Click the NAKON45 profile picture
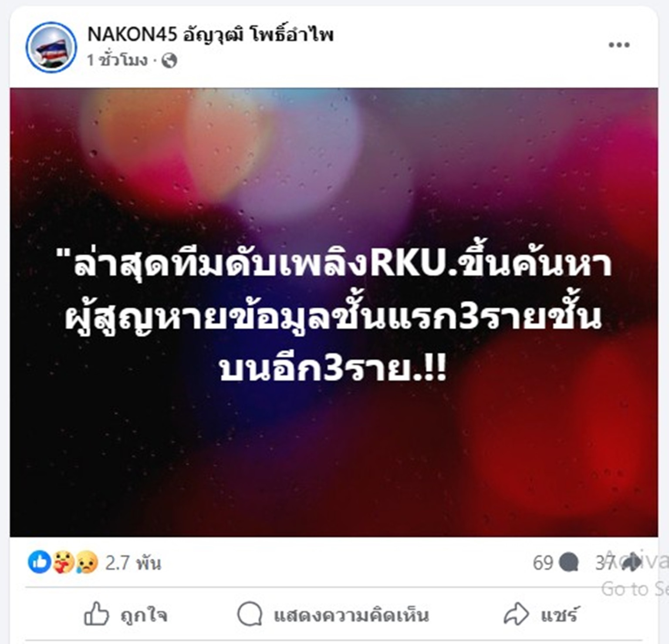The image size is (669, 644). click(x=51, y=47)
